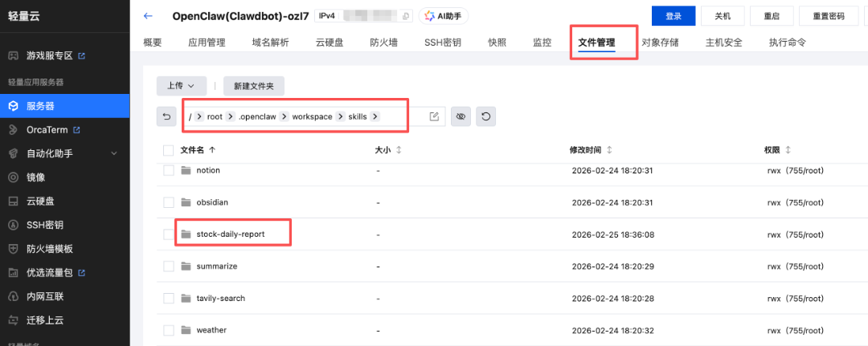The image size is (868, 346).
Task: Click the back arrow beside OpenClaw title
Action: [147, 16]
